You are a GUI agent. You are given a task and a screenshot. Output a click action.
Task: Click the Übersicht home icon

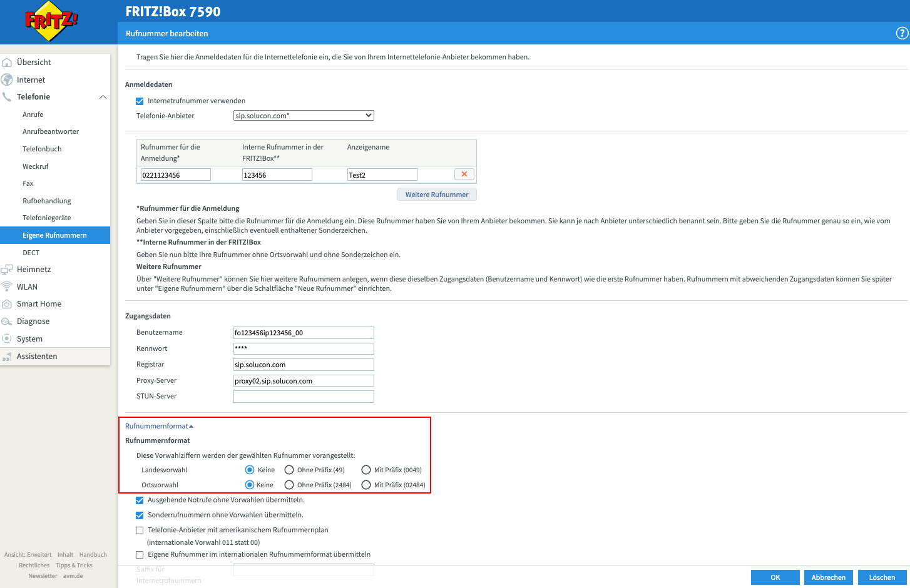pyautogui.click(x=7, y=63)
